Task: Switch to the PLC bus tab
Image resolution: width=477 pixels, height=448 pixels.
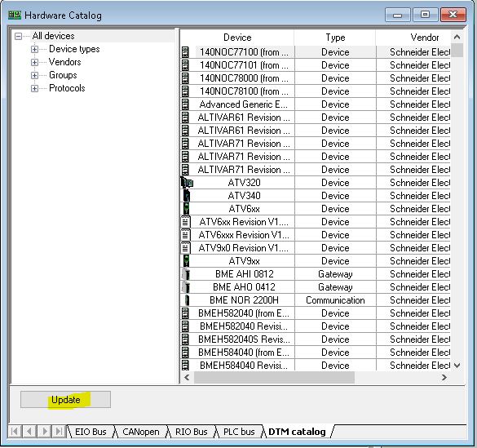Action: tap(239, 432)
